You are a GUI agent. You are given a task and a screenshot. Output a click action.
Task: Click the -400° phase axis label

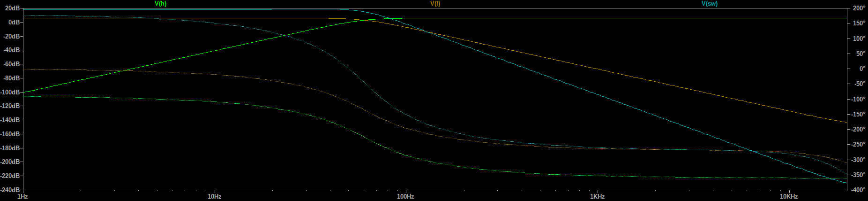point(858,190)
